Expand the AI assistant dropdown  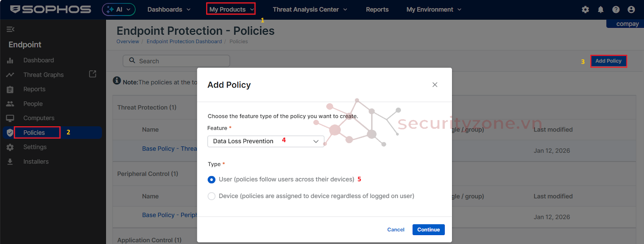coord(119,9)
